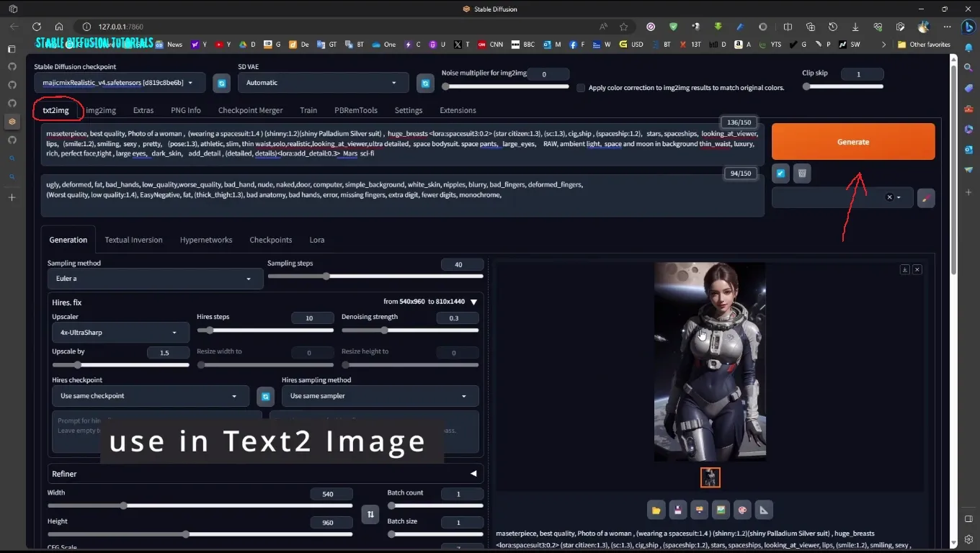Viewport: 980px width, 553px height.
Task: Click the Width value field 540
Action: click(x=331, y=494)
